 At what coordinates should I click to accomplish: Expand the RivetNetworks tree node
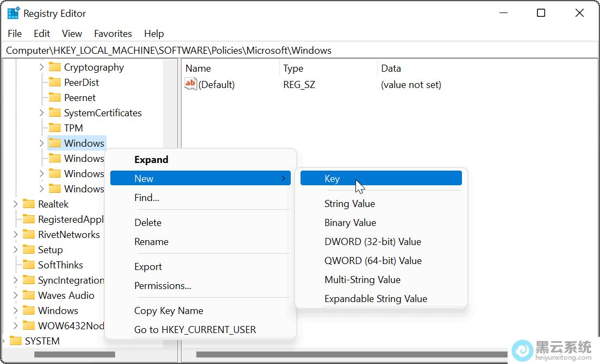pyautogui.click(x=15, y=235)
